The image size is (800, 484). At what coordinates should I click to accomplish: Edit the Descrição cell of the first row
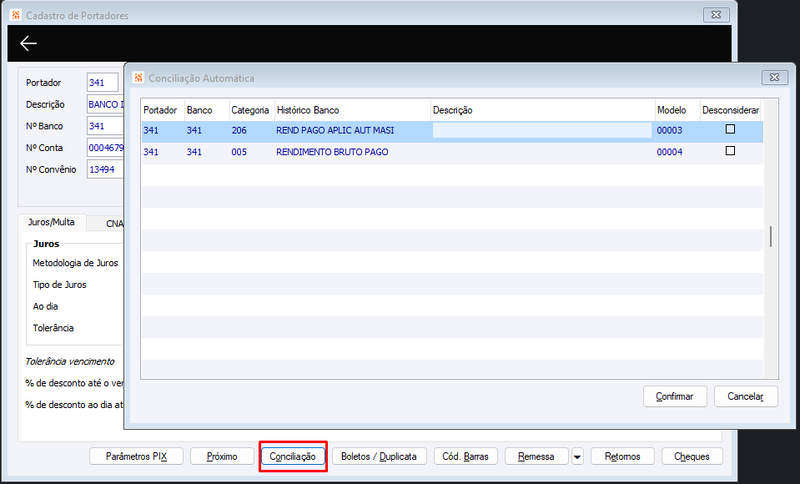542,131
